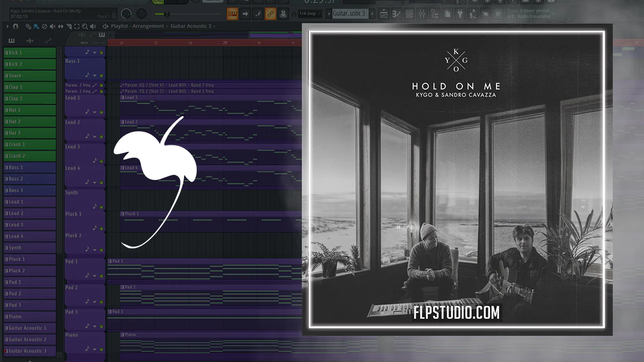Image resolution: width=644 pixels, height=362 pixels.
Task: Open the Pad 1 track dropdown arrow
Action: tap(95, 276)
